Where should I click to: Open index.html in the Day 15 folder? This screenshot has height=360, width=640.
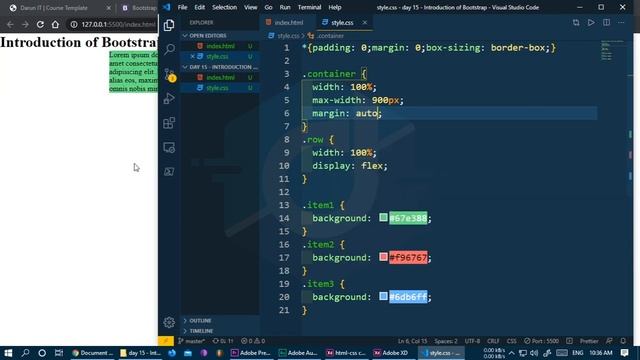pos(220,77)
